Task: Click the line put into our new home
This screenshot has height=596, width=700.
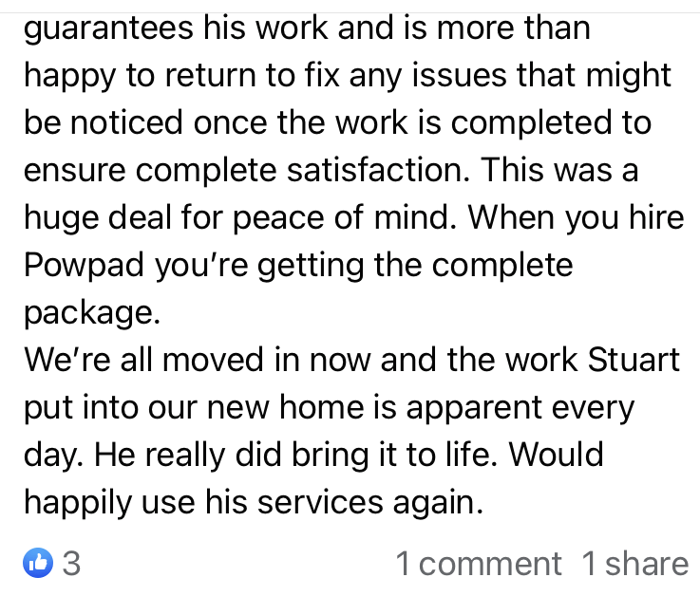Action: [329, 408]
